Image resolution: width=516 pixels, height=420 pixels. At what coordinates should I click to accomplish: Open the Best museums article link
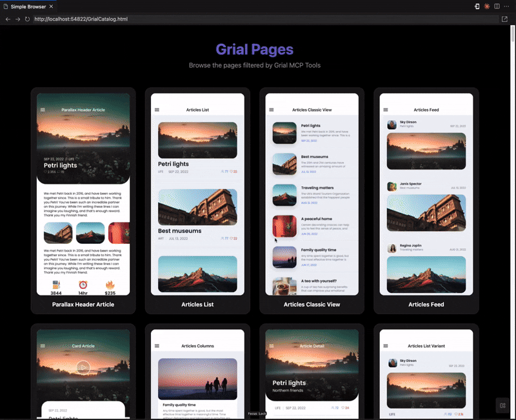click(x=181, y=230)
